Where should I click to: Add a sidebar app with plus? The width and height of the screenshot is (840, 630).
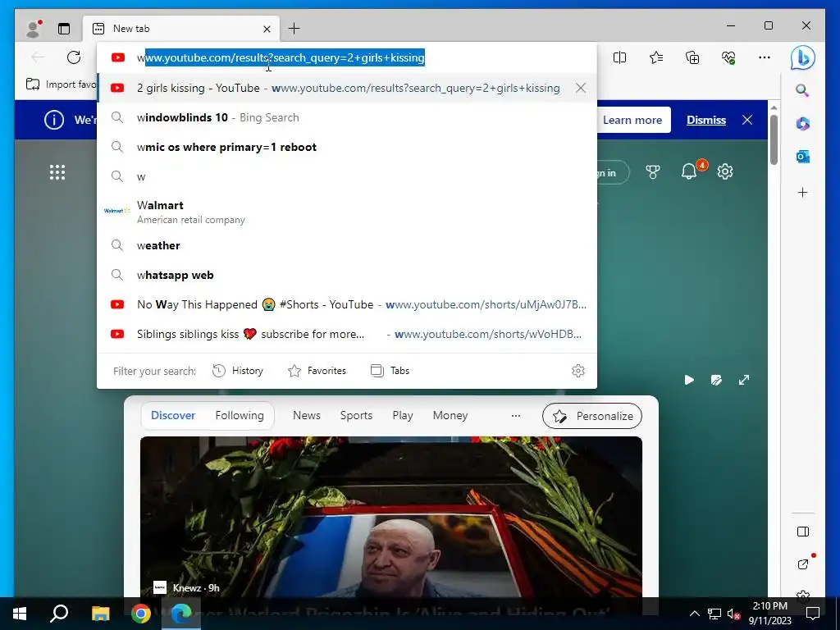[802, 192]
